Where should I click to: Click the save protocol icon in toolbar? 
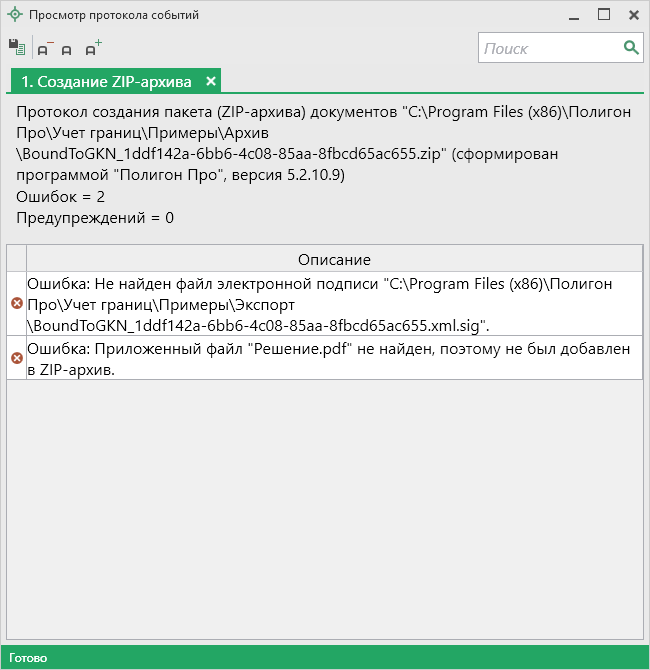point(16,47)
